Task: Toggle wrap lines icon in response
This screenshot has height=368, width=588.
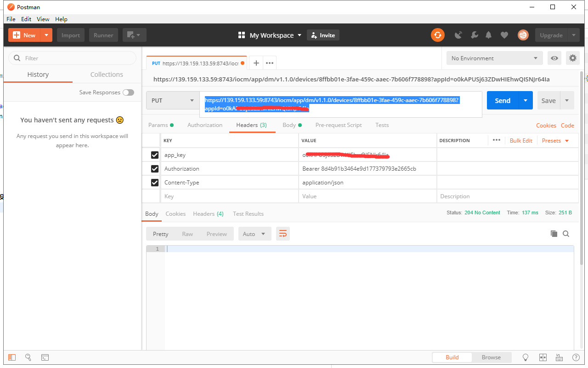Action: pos(283,234)
